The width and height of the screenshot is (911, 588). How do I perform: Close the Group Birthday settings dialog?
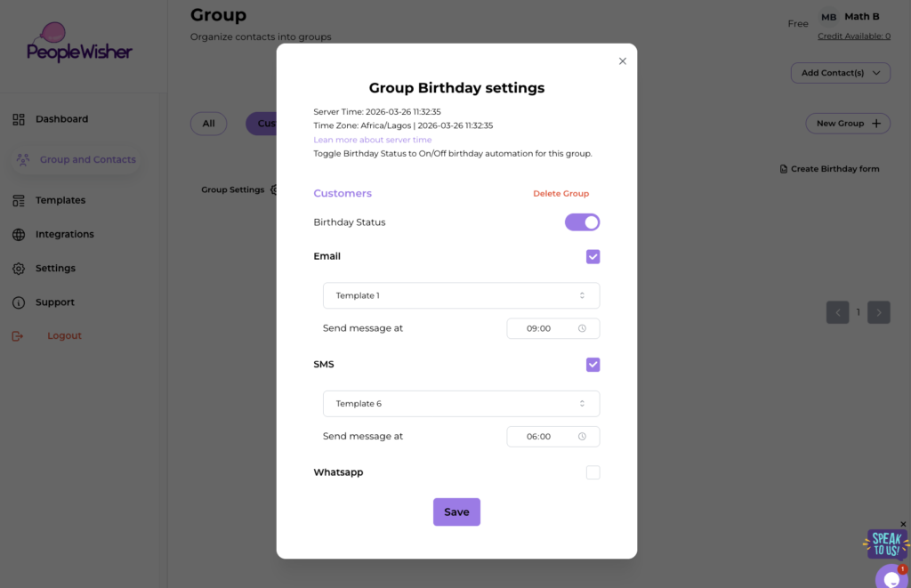point(623,61)
